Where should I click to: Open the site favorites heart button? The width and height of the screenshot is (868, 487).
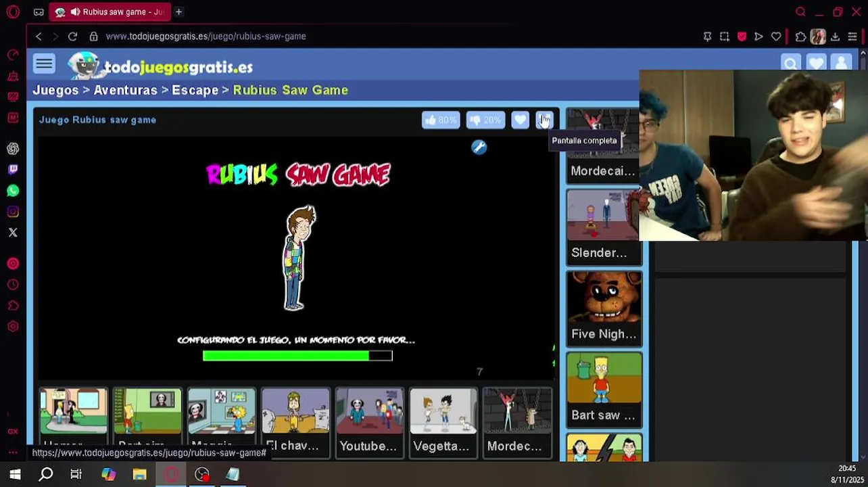click(816, 64)
